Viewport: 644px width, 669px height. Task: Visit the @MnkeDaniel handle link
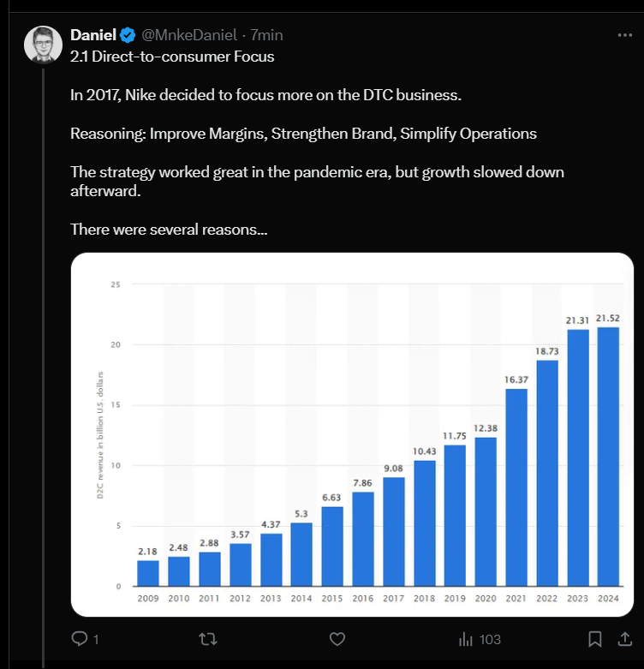tap(188, 35)
